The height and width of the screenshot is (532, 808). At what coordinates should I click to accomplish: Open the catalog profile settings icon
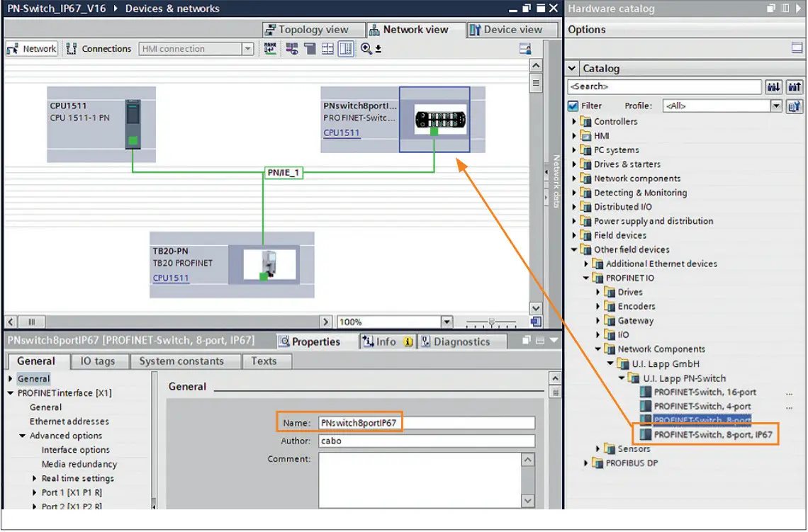(794, 106)
